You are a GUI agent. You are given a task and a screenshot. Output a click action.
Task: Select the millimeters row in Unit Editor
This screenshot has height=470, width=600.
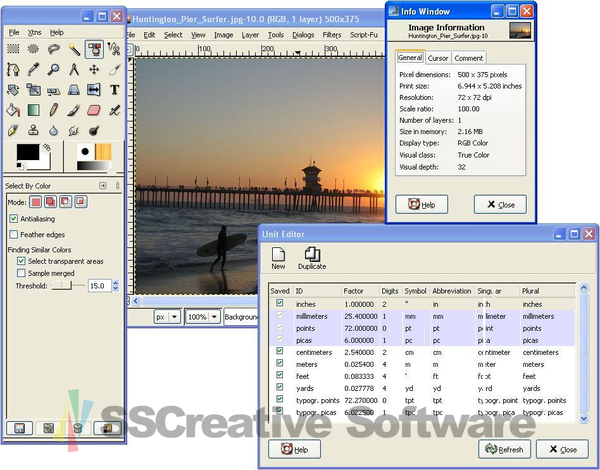[422, 316]
